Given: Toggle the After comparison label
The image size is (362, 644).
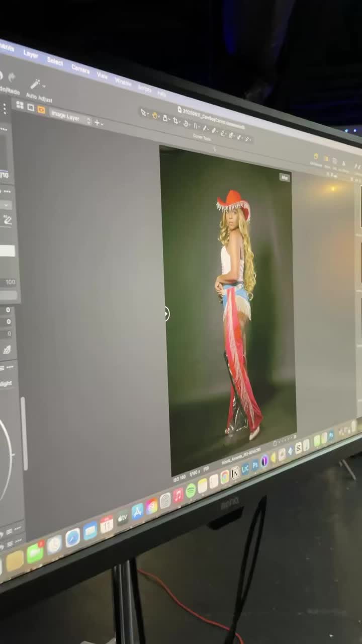Looking at the screenshot, I should [285, 177].
